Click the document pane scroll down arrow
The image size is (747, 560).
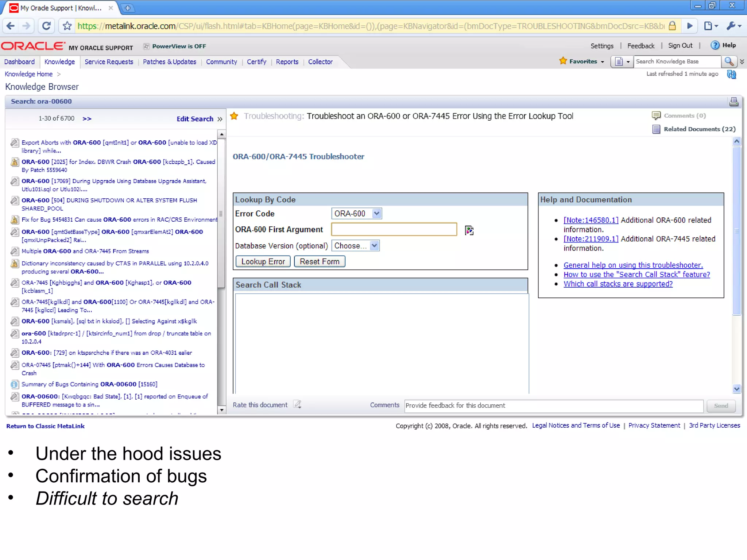click(x=737, y=389)
